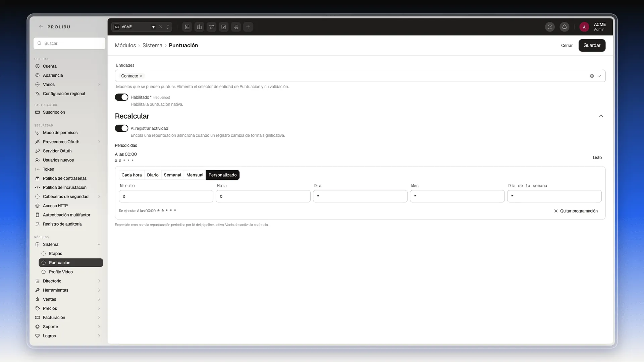Open the deals handshake icon
Screen dimensions: 644x362
click(211, 27)
